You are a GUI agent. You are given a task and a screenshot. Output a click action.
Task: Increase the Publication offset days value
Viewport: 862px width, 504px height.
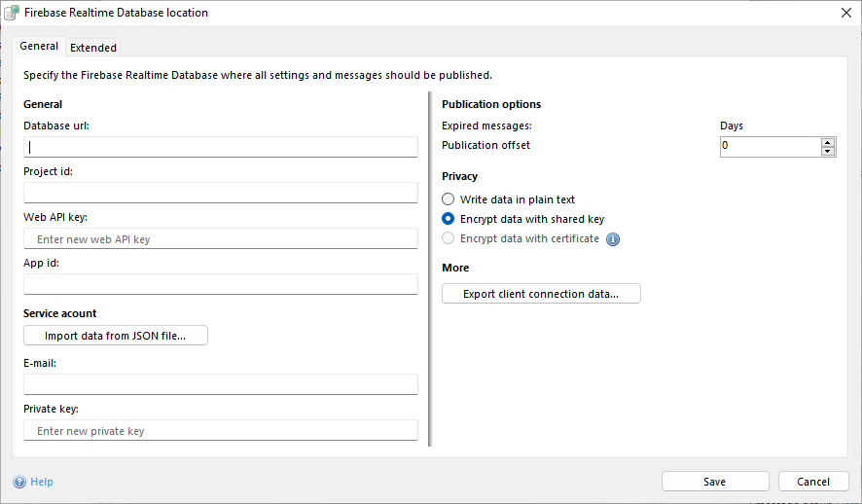(828, 142)
